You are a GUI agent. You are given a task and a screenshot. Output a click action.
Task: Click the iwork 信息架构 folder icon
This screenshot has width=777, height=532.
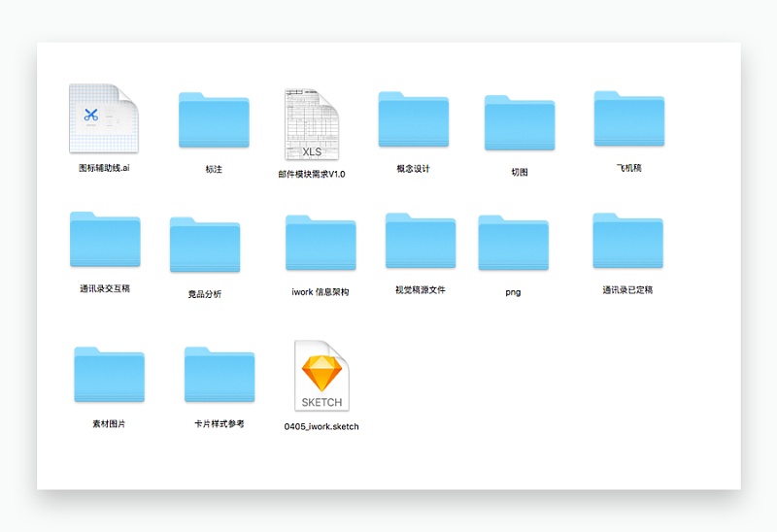pos(321,243)
